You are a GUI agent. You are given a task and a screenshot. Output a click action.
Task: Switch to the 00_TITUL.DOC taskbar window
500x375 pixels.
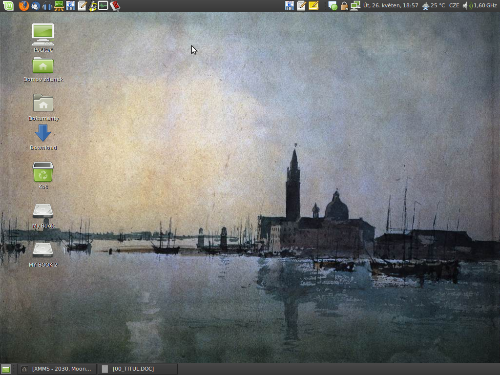coord(138,369)
